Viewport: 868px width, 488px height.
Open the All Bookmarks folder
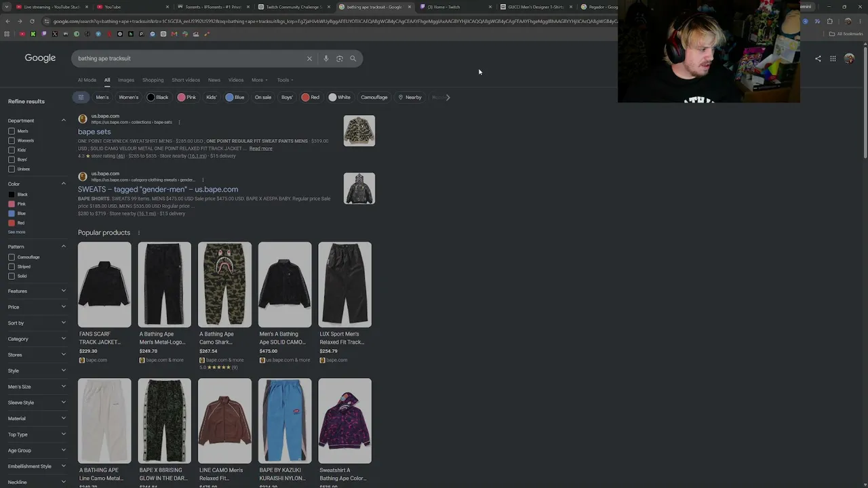click(846, 34)
